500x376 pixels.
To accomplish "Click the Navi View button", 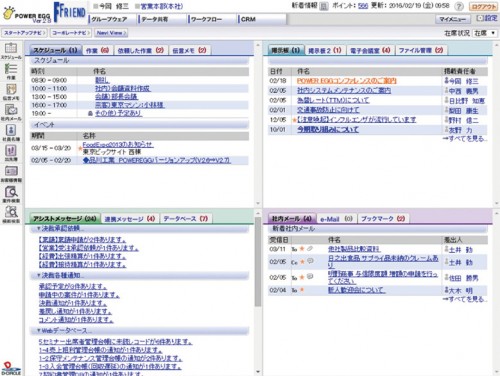I will 111,33.
